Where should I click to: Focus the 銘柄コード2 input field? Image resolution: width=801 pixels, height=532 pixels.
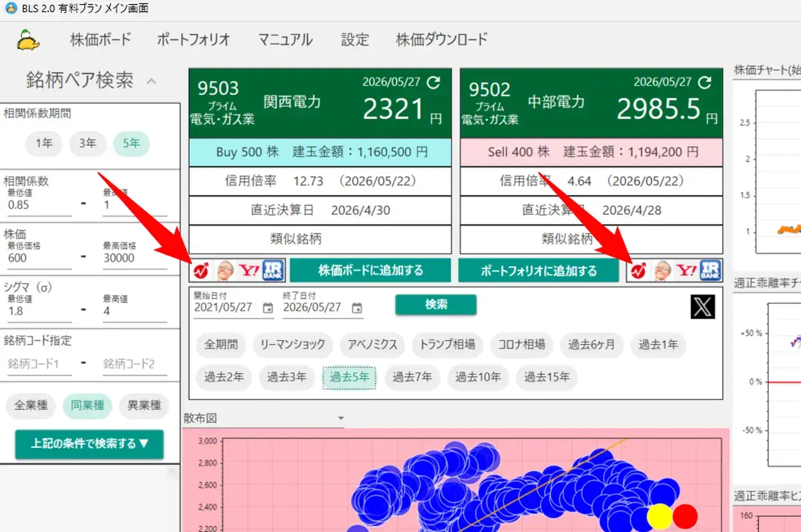[x=134, y=364]
